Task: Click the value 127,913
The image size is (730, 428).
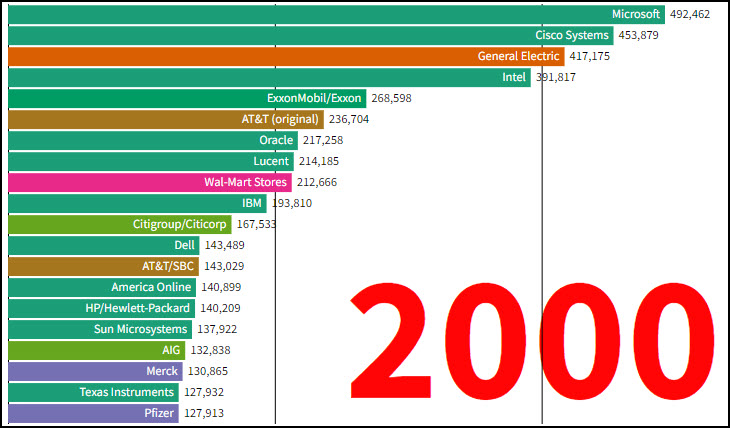Action: click(x=204, y=413)
